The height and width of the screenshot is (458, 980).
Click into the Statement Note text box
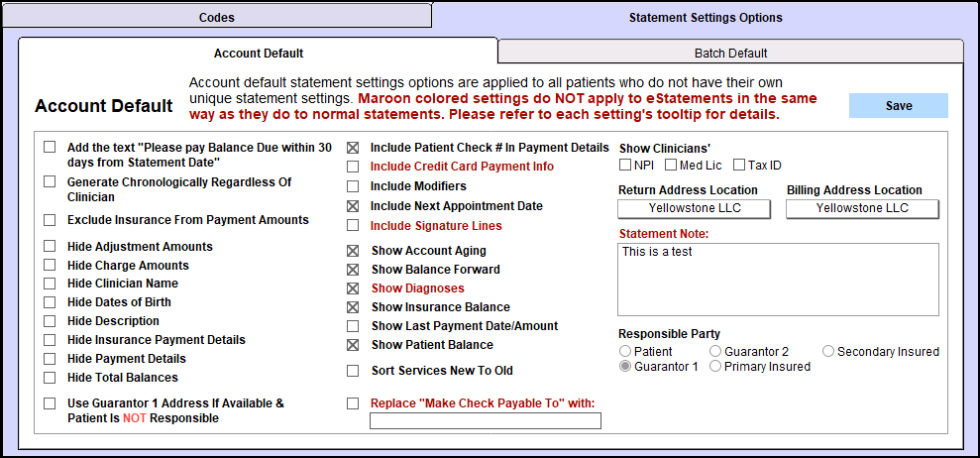click(778, 279)
